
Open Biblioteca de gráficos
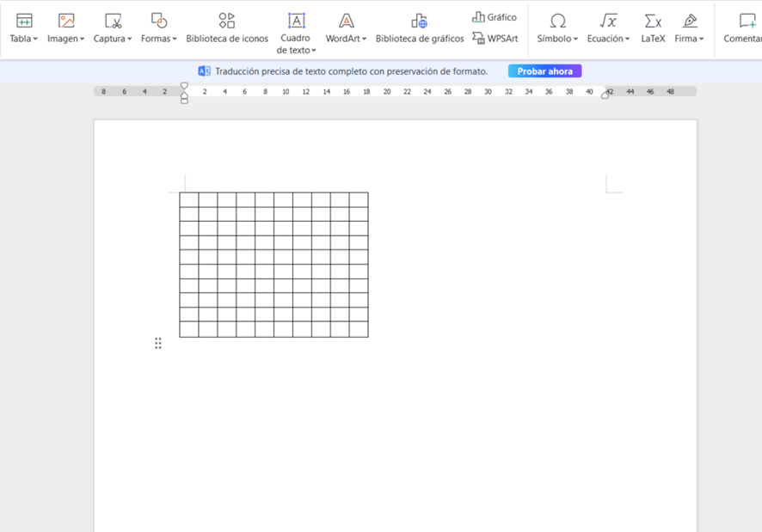point(419,21)
